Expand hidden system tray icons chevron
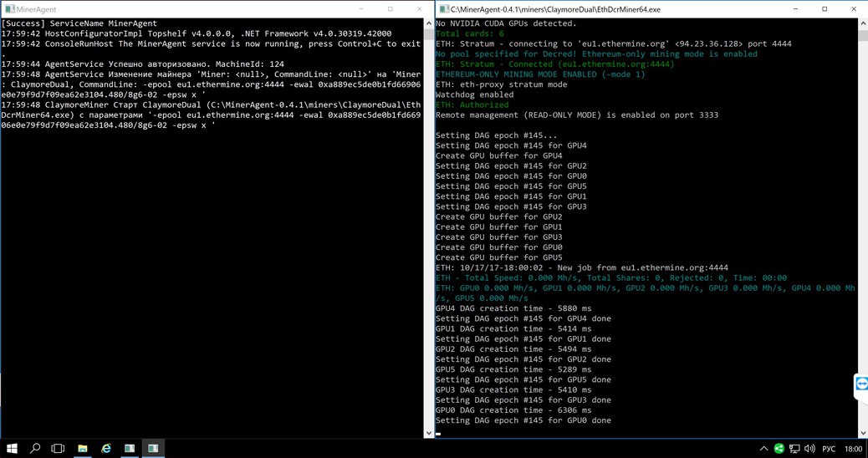This screenshot has width=868, height=458. tap(764, 449)
